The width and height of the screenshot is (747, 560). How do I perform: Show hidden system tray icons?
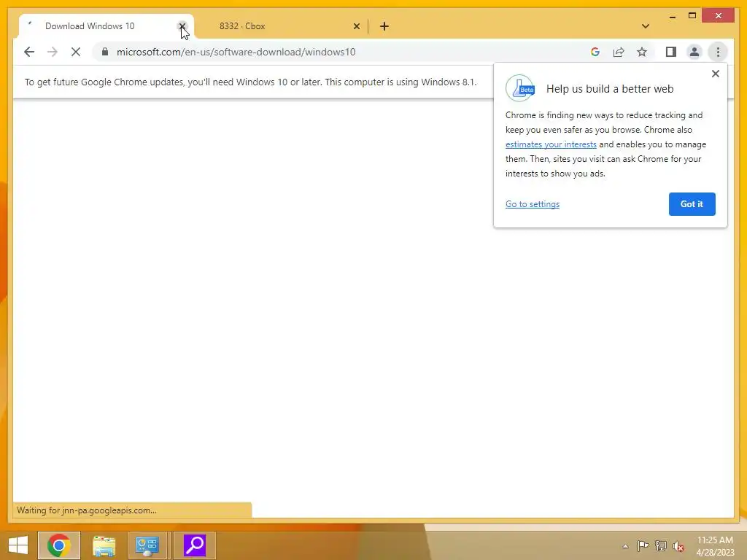(625, 546)
